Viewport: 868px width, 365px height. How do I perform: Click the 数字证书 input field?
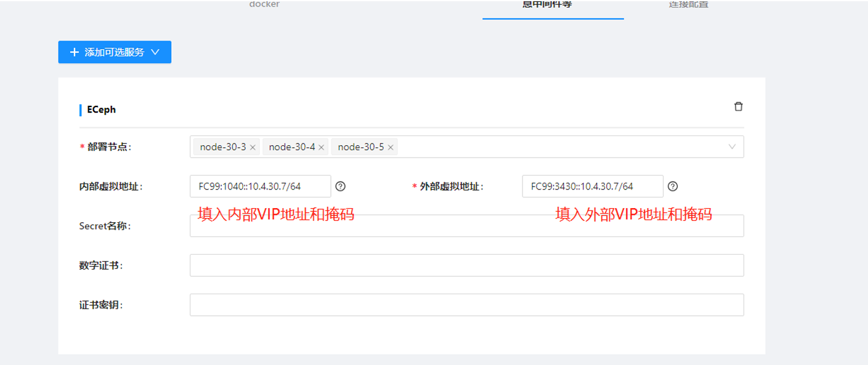click(467, 265)
